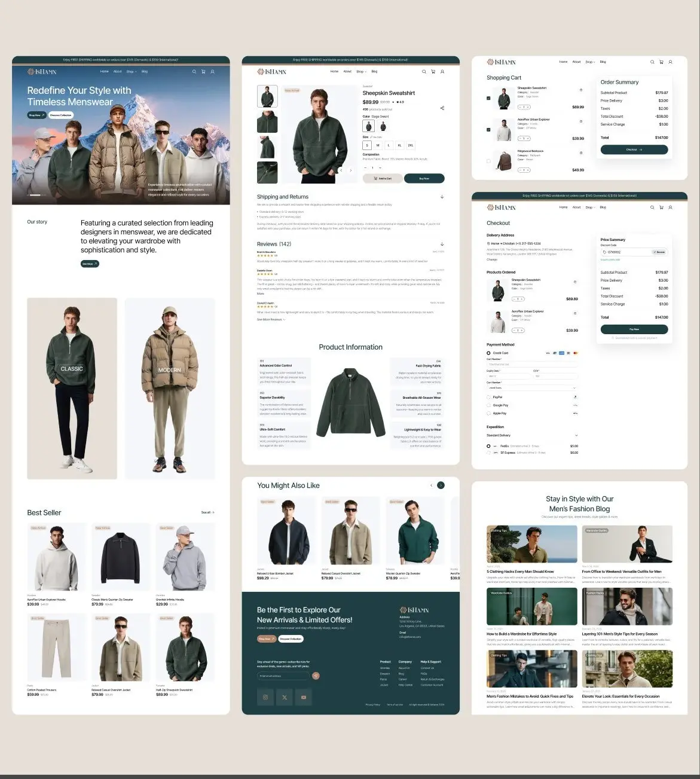700x779 pixels.
Task: Click Home in the Checkout page nav
Action: coord(563,207)
